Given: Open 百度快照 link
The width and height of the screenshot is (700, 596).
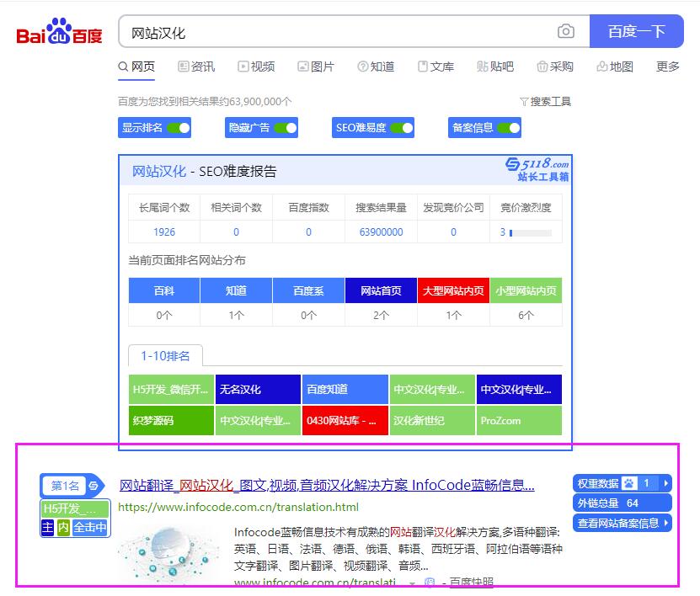Looking at the screenshot, I should [x=471, y=583].
